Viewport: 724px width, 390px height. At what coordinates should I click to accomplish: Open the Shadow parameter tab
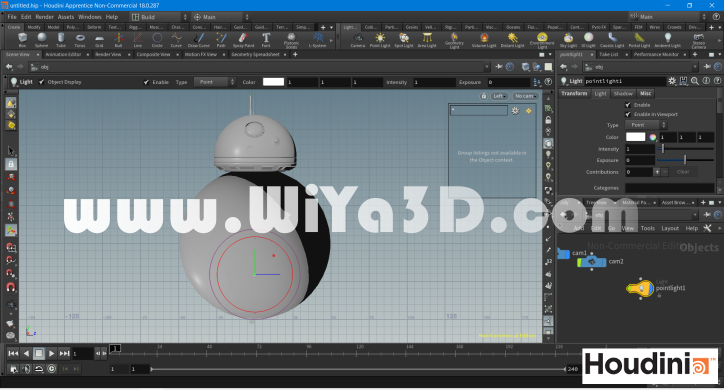point(623,94)
